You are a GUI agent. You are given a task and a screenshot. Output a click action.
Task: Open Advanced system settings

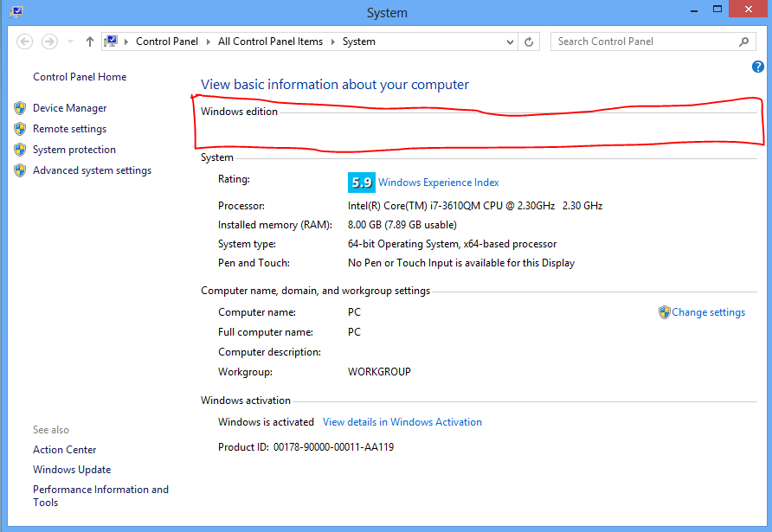[x=92, y=170]
